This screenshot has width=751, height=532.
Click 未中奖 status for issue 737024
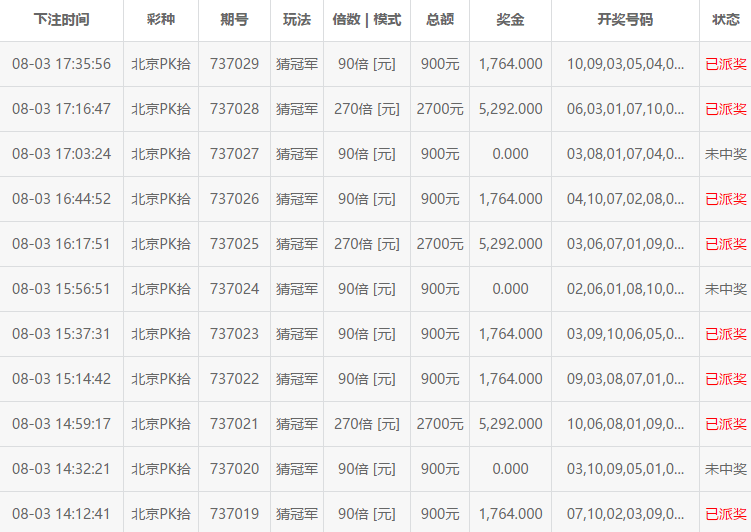click(x=726, y=289)
